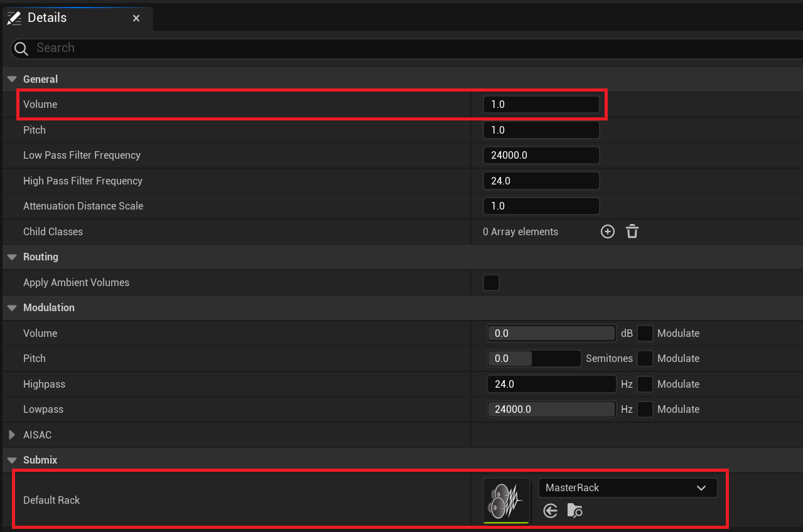Click the MasterRack submix thumbnail

point(506,500)
